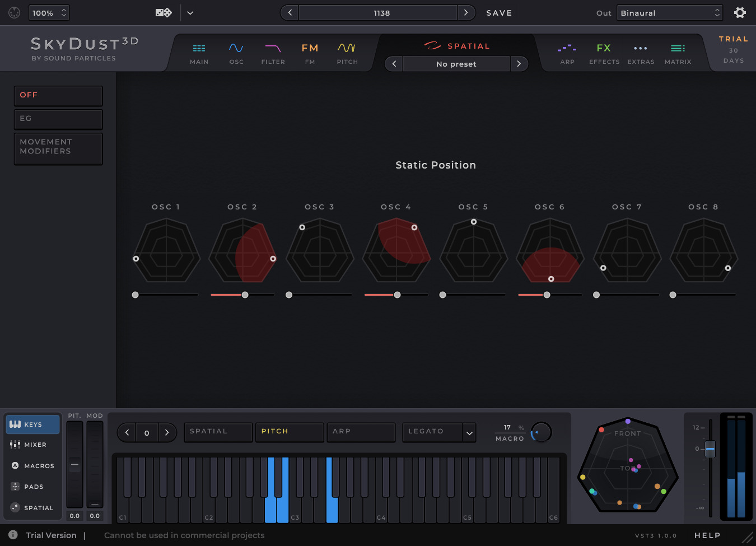756x546 pixels.
Task: Go to the FM tab
Action: (x=310, y=54)
